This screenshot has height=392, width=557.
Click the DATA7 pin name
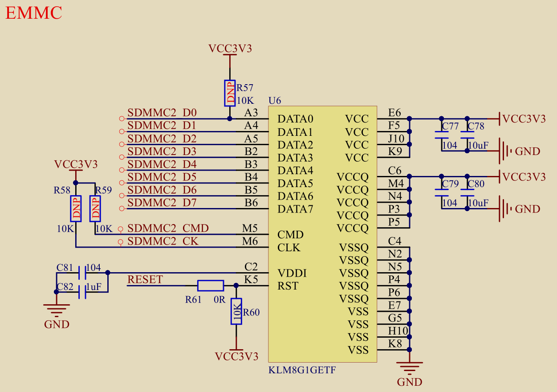(x=296, y=209)
